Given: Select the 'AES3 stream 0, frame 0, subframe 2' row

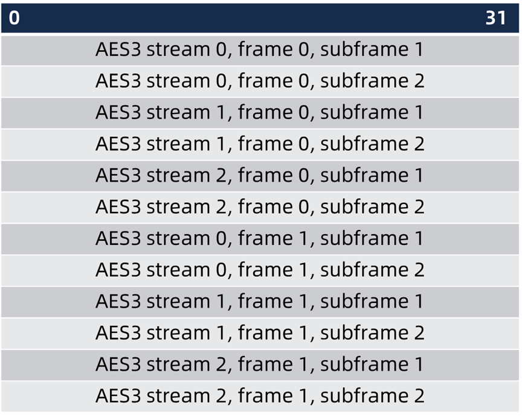Looking at the screenshot, I should pyautogui.click(x=260, y=81).
